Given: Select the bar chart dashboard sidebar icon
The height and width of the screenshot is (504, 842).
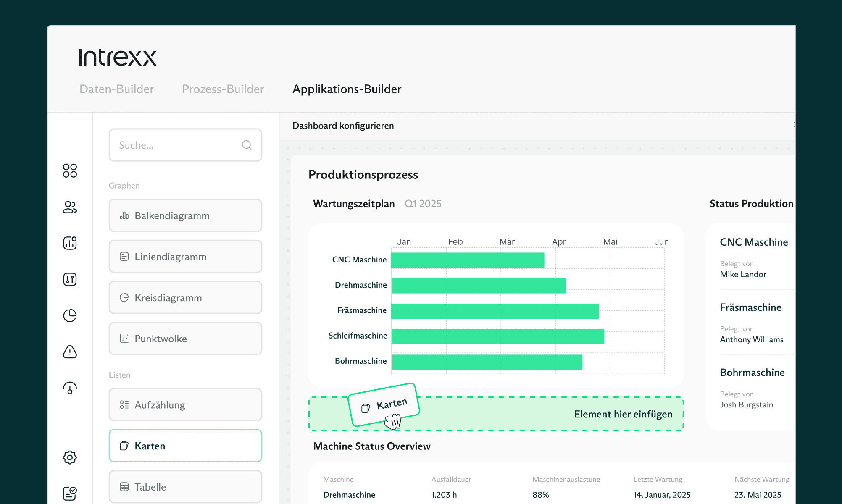Looking at the screenshot, I should pos(70,243).
